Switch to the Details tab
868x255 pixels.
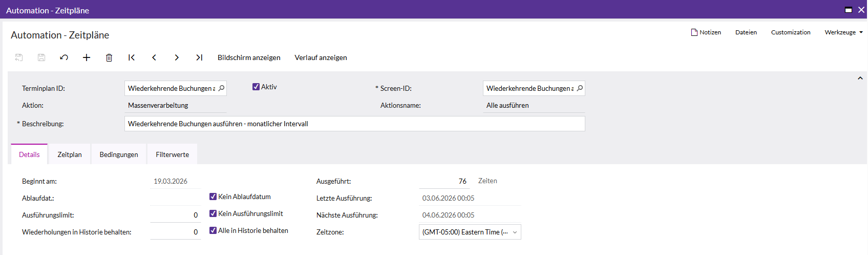point(29,154)
